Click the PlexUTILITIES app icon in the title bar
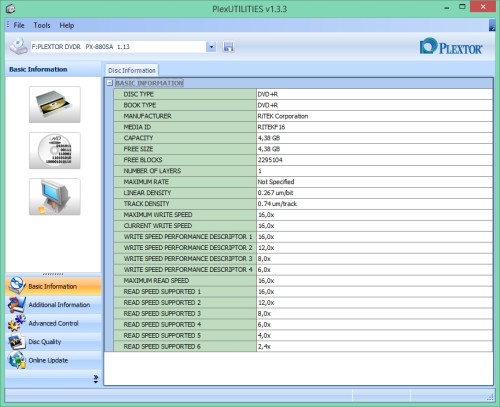This screenshot has width=500, height=407. pyautogui.click(x=10, y=8)
